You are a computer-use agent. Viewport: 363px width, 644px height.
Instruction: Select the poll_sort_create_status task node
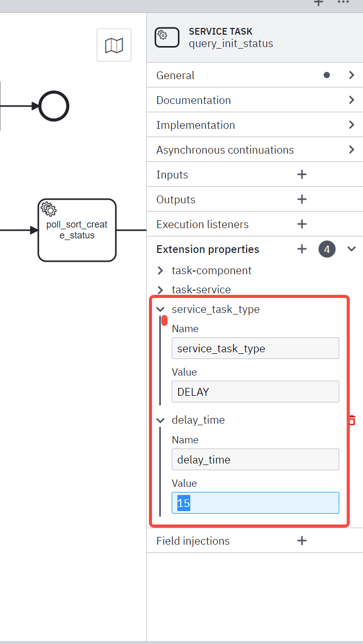coord(77,230)
